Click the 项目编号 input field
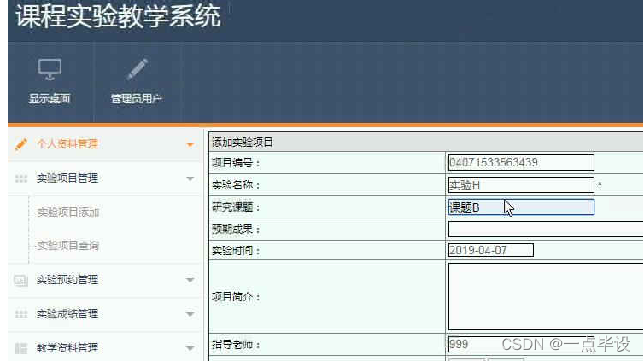Screen dimensions: 644x361 (x=521, y=162)
